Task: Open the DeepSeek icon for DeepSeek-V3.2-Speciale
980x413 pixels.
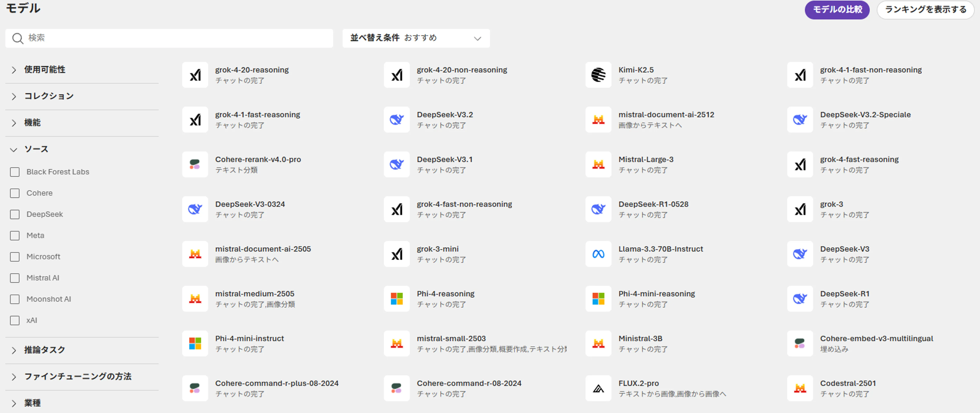Action: pos(800,120)
